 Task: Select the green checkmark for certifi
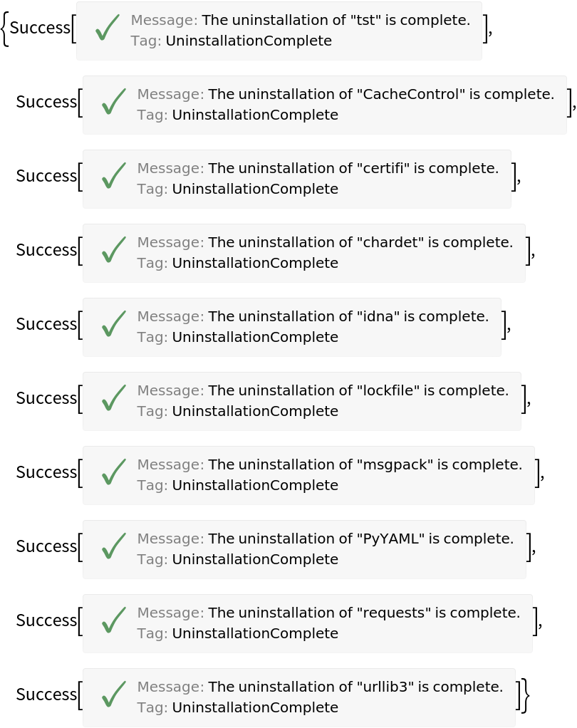pos(113,176)
